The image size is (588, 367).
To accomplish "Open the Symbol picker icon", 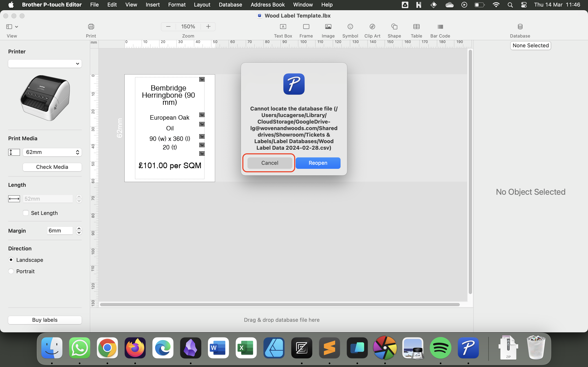I will pos(350,27).
